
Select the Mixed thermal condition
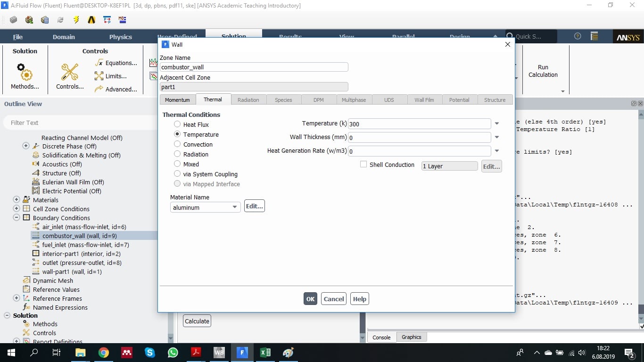tap(177, 164)
